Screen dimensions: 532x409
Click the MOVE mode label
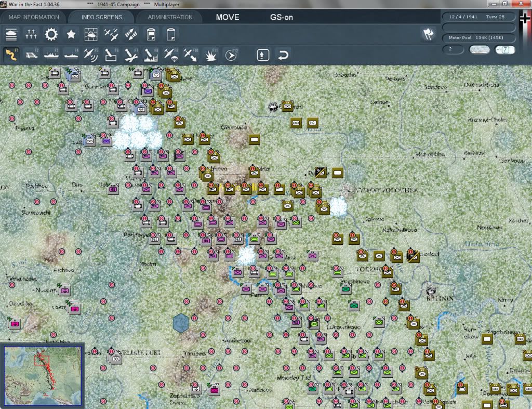coord(228,17)
